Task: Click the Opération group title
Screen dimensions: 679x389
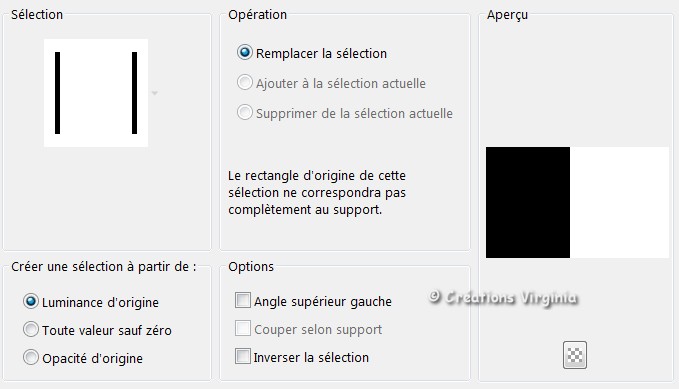Action: point(258,15)
